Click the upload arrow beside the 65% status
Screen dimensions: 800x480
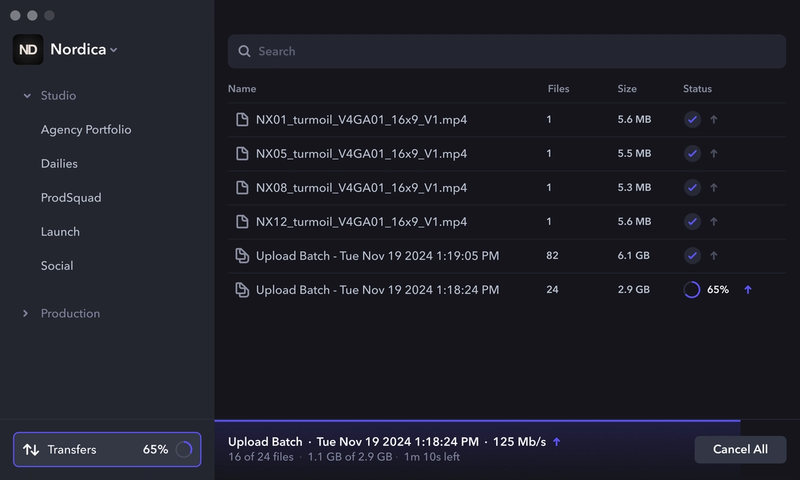[748, 290]
